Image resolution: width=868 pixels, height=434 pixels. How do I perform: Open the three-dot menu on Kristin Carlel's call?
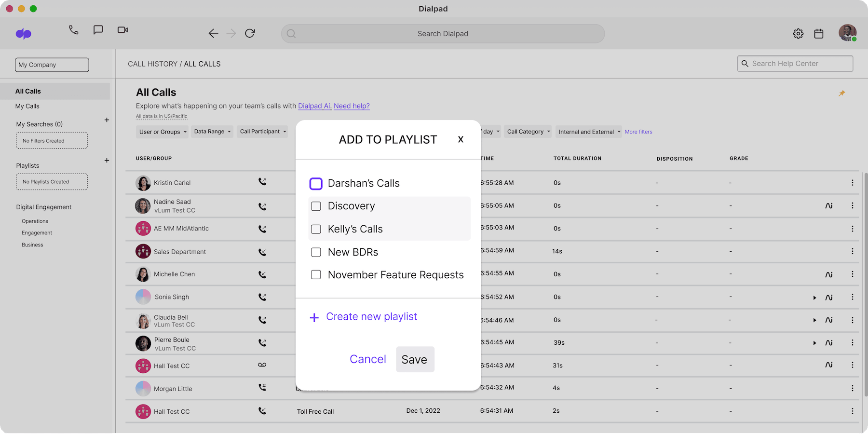(853, 182)
